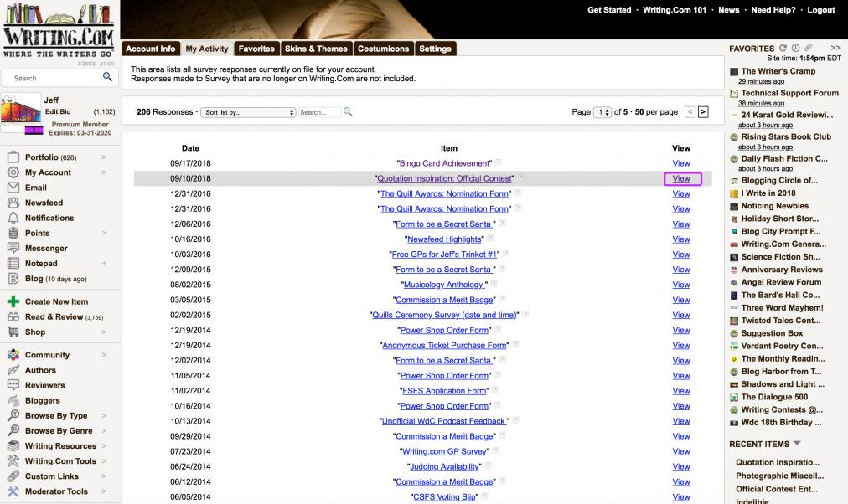Click the Newsfeed icon in the sidebar
The width and height of the screenshot is (848, 504).
(13, 203)
